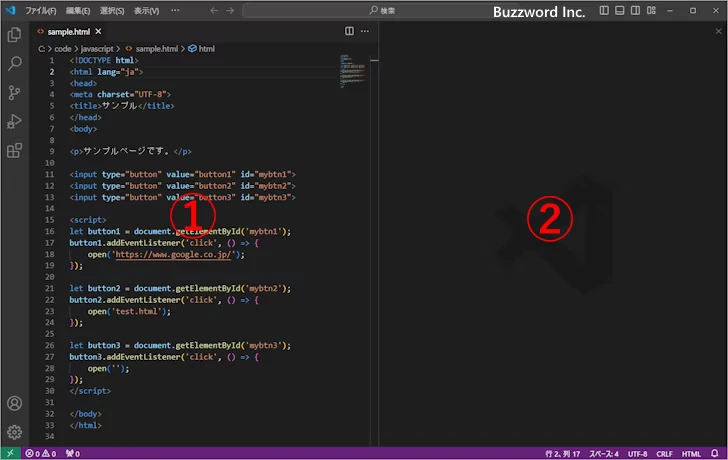728x460 pixels.
Task: Expand the hidden menus ellipsis in title bar
Action: (175, 10)
